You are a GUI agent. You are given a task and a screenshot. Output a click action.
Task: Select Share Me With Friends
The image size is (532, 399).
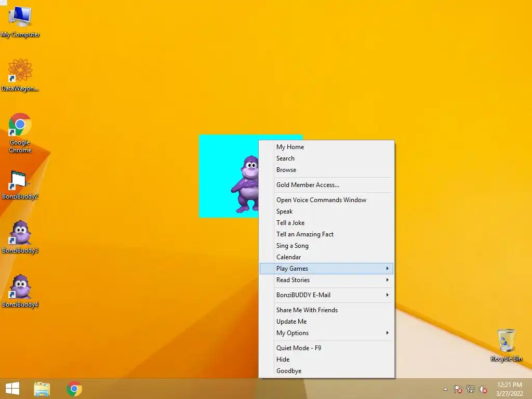point(326,310)
